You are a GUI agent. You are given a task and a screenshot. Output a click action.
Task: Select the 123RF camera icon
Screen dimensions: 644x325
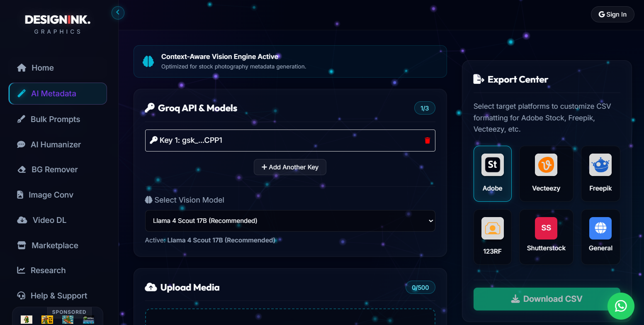click(493, 228)
